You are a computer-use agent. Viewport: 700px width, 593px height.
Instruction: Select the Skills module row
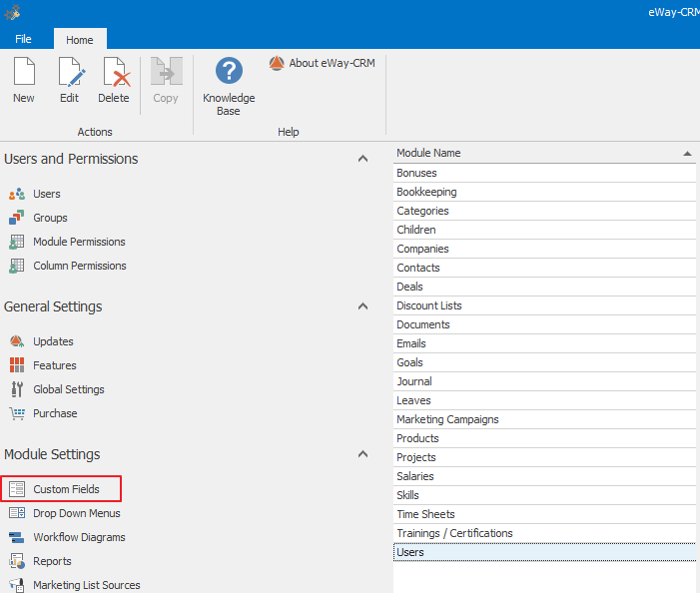coord(544,495)
